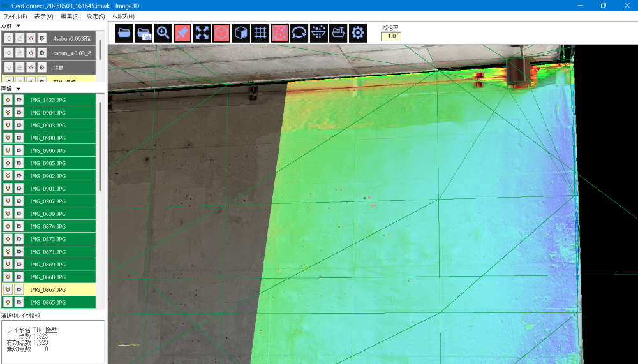Toggle lightbulb visibility for IMG_1823.JPG

coord(8,100)
